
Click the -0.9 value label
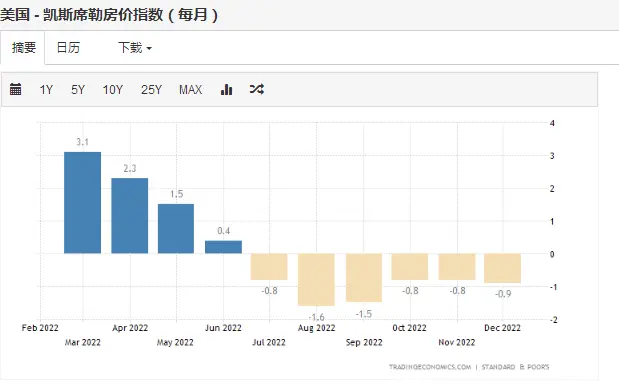[503, 294]
